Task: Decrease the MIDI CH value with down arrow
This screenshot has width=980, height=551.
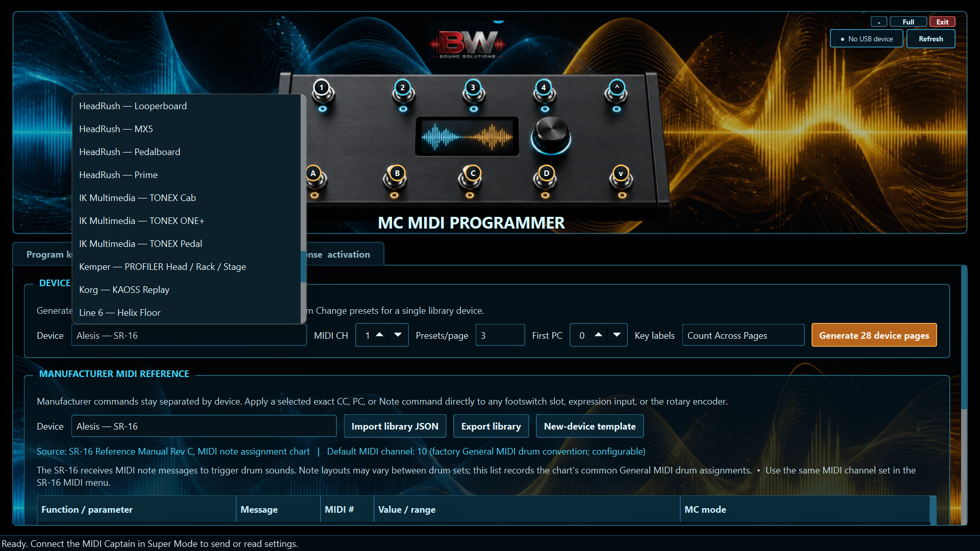Action: 398,335
